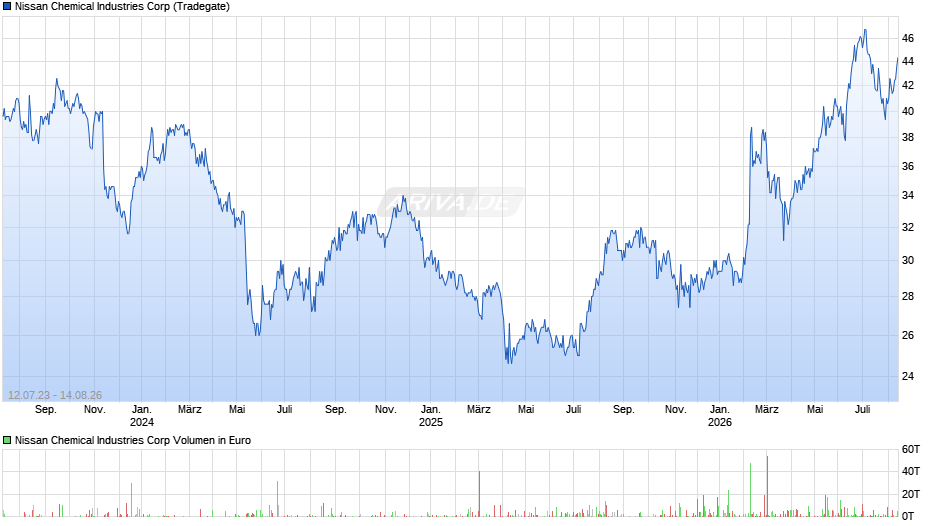Viewport: 940px width, 526px height.
Task: Click the 0T volume axis label
Action: (x=908, y=516)
